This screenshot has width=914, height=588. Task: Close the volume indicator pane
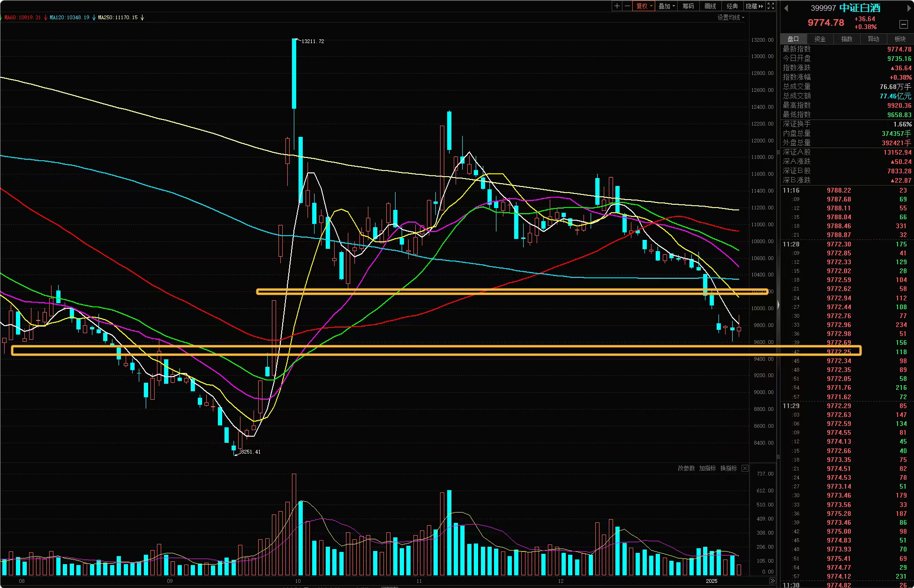pos(745,468)
